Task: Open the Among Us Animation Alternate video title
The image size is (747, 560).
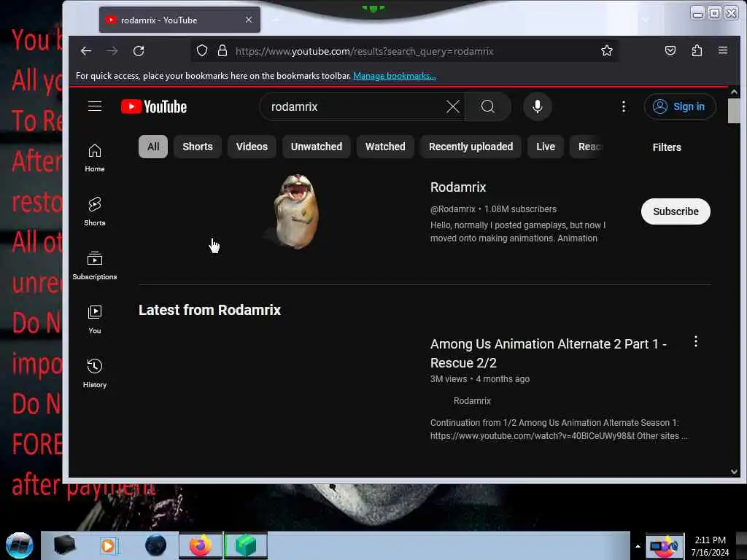Action: pos(549,354)
